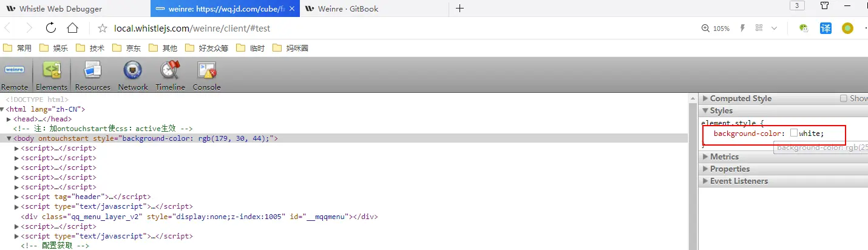
Task: Click background-color property name in Styles
Action: click(747, 133)
